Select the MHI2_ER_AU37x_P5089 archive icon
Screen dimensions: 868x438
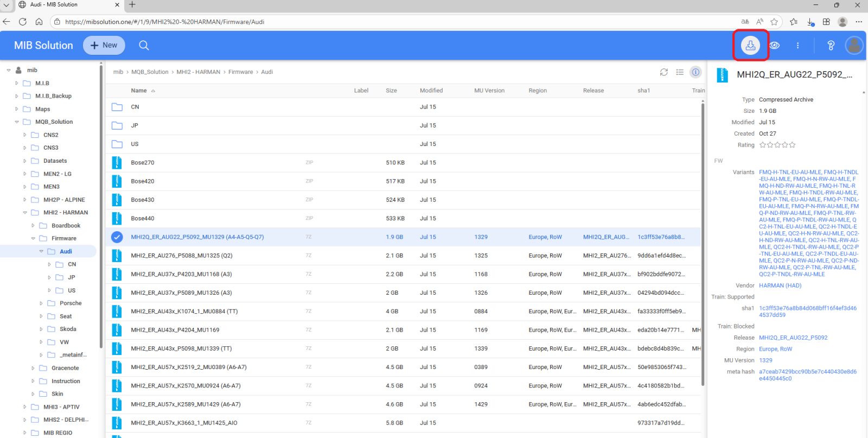117,293
